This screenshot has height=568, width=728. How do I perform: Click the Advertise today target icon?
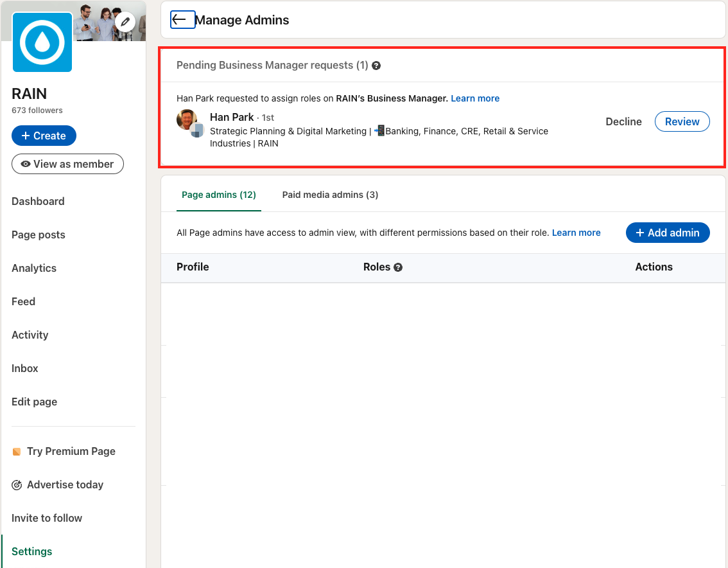click(x=17, y=485)
